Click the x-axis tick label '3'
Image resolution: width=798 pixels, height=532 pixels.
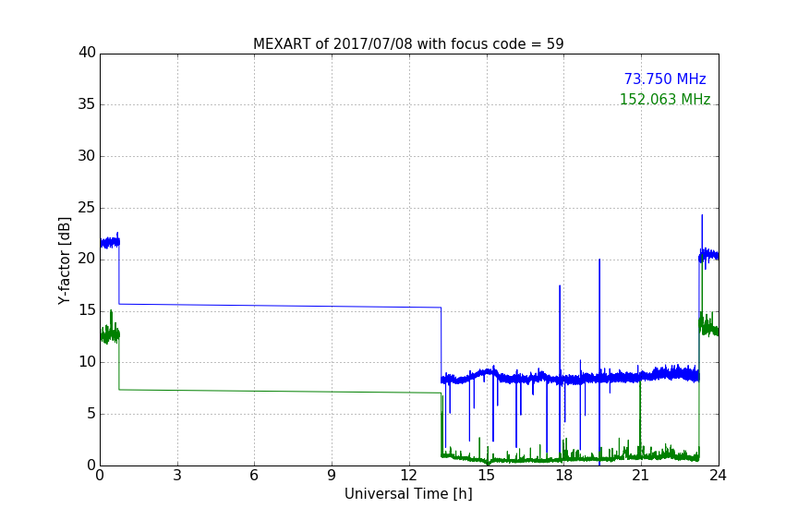[177, 476]
